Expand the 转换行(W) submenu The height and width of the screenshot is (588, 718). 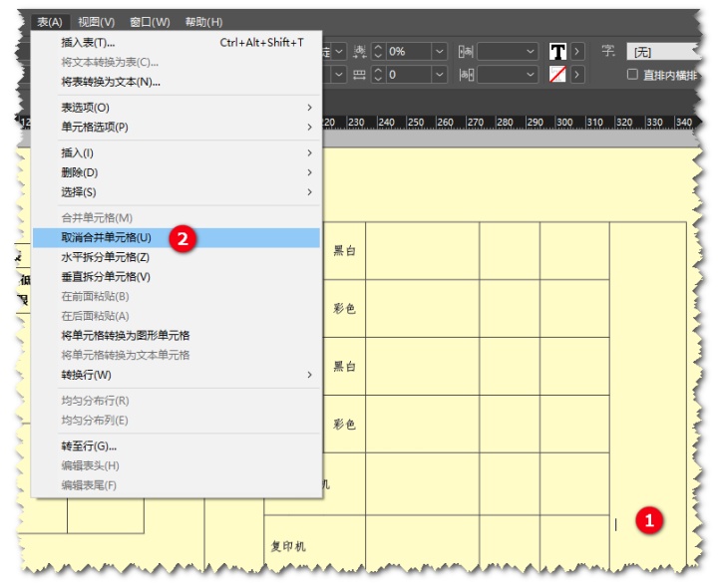(177, 375)
